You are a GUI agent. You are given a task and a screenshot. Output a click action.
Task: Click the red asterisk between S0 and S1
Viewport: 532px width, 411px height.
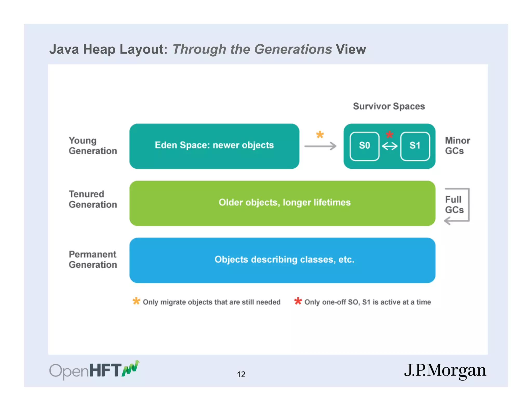(389, 134)
